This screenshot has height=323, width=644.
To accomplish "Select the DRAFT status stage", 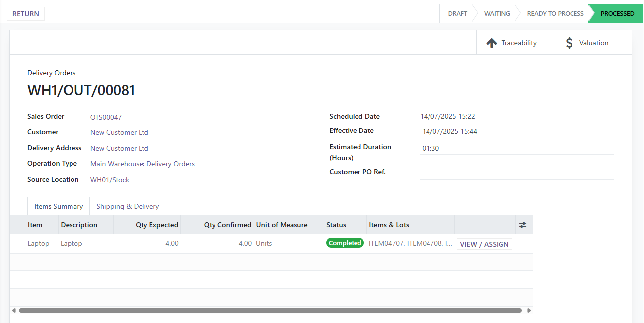I will point(457,14).
